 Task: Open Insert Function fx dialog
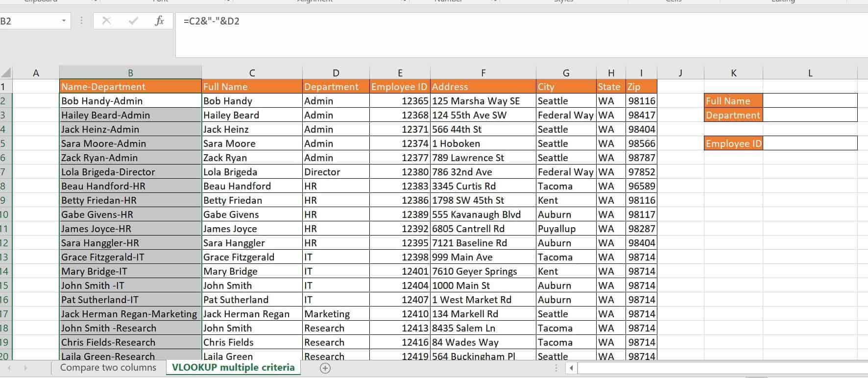(x=159, y=21)
